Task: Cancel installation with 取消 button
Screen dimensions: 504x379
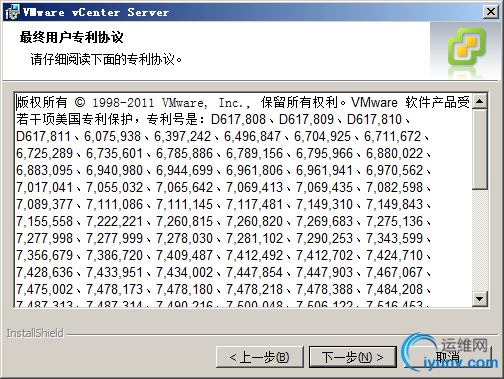Action: 447,357
